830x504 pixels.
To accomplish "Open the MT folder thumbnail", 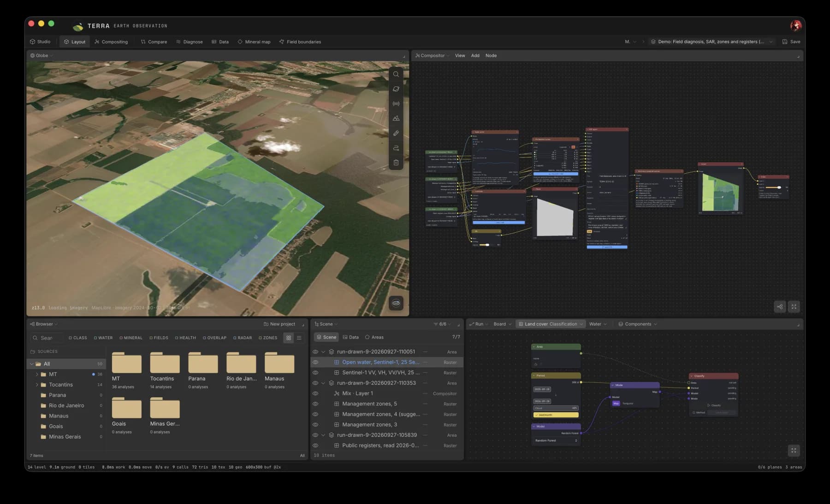I will pyautogui.click(x=127, y=363).
